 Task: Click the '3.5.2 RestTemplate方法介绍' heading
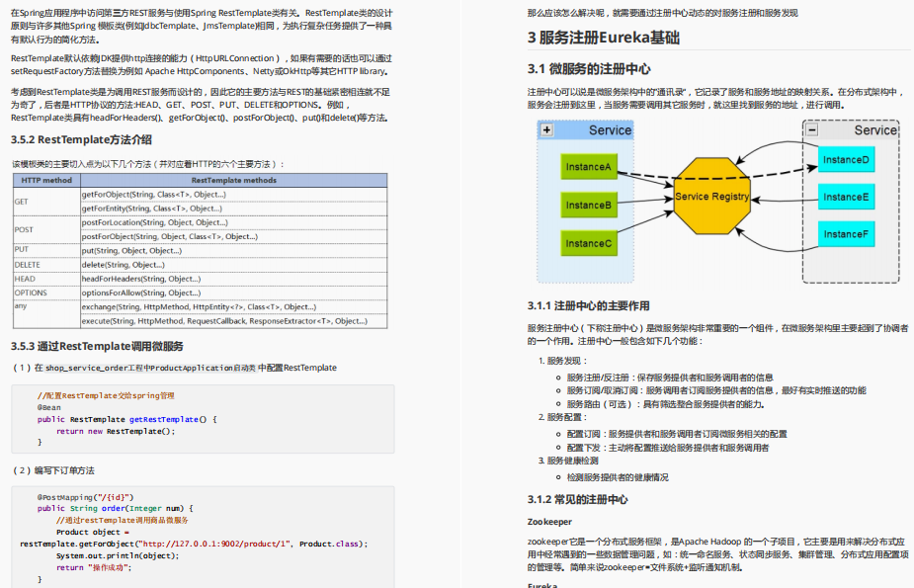point(81,140)
